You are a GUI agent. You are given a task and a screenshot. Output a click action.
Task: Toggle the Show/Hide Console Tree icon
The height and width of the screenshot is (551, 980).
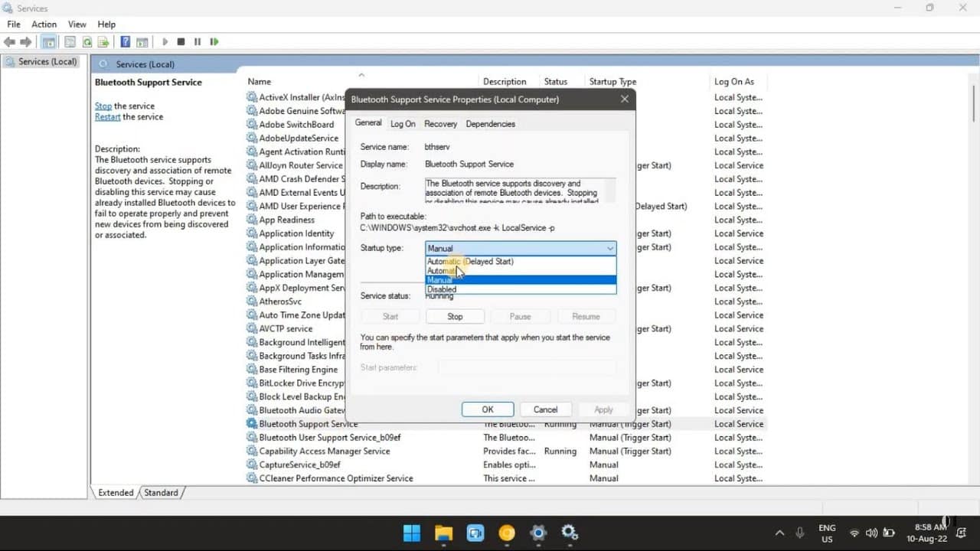[49, 41]
